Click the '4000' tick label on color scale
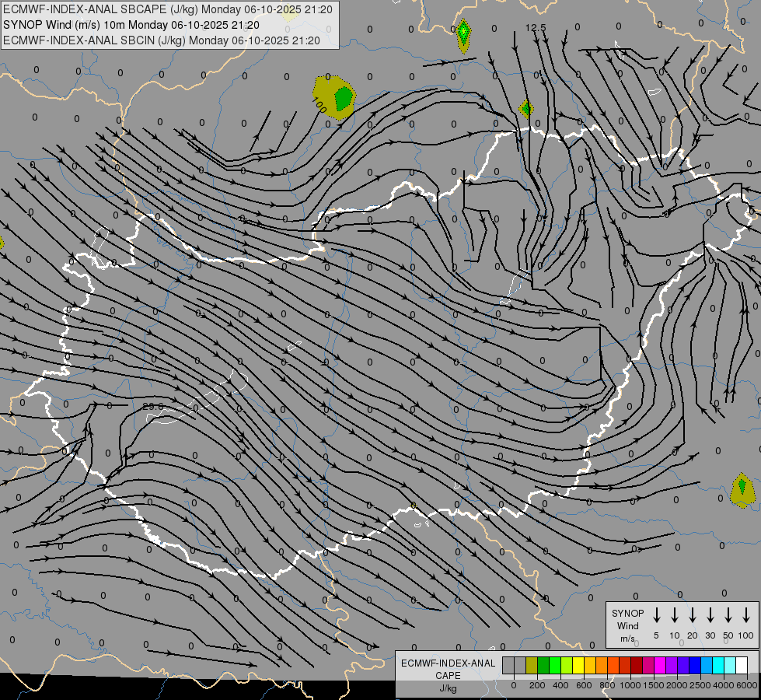This screenshot has height=700, width=761. 724,685
